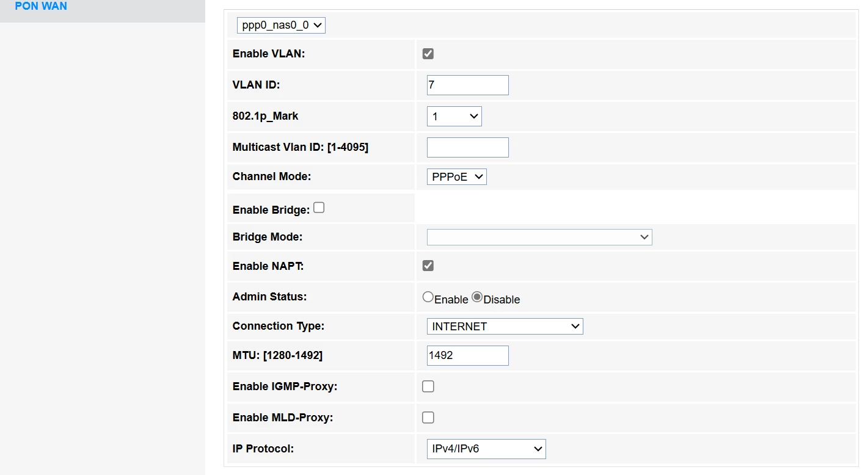The height and width of the screenshot is (475, 868).
Task: Click the Multicast Vlan ID field
Action: pos(467,147)
